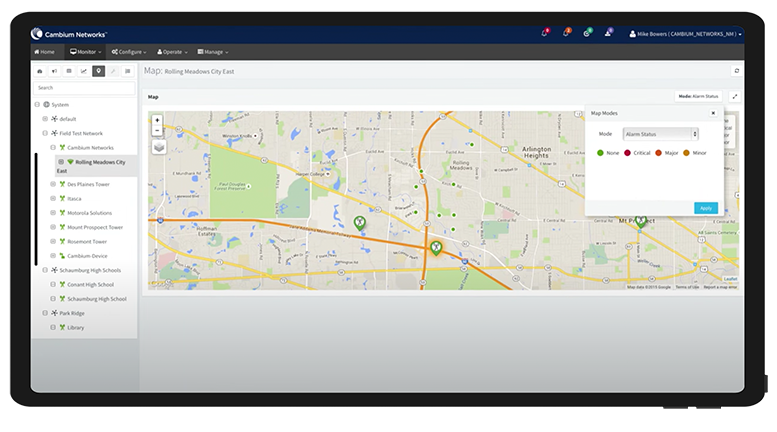
Task: Focus the sidebar Search field
Action: pos(84,88)
